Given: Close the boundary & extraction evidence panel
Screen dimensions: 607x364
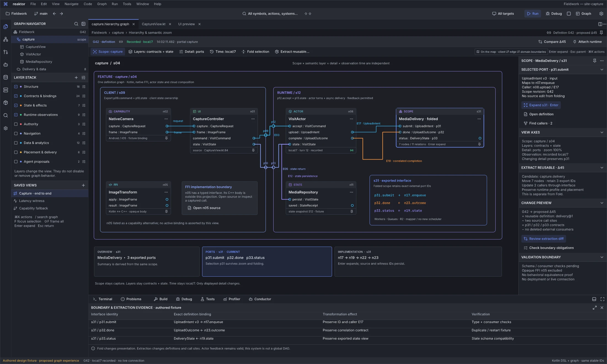Looking at the screenshot, I should [602, 308].
